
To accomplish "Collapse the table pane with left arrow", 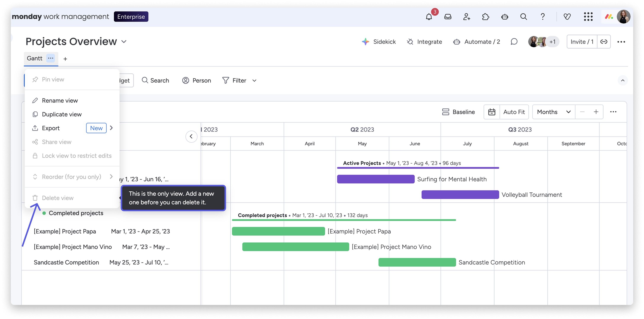I will point(191,136).
